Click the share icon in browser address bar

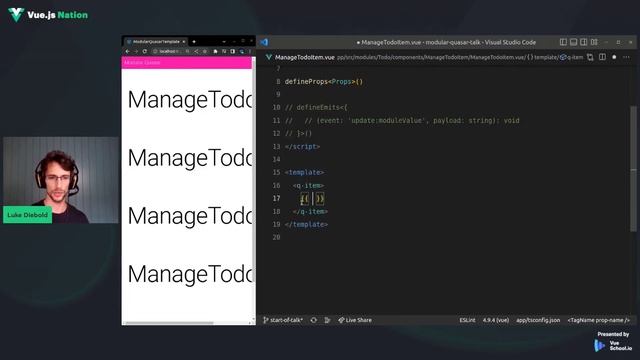[x=196, y=51]
